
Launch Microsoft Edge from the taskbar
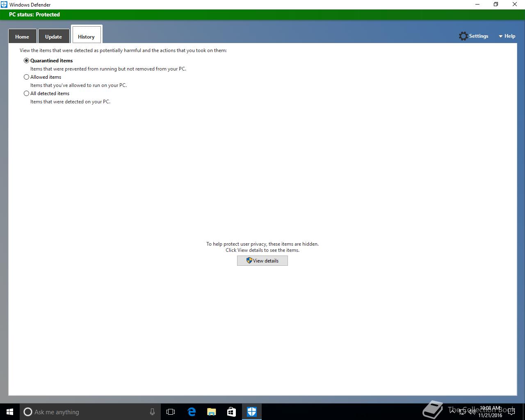(192, 412)
